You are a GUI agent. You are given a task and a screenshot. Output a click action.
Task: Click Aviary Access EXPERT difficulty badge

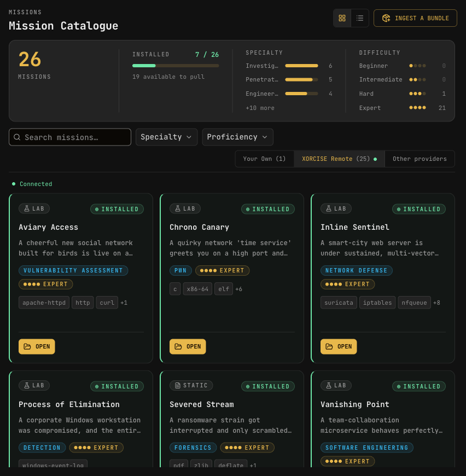coord(46,284)
